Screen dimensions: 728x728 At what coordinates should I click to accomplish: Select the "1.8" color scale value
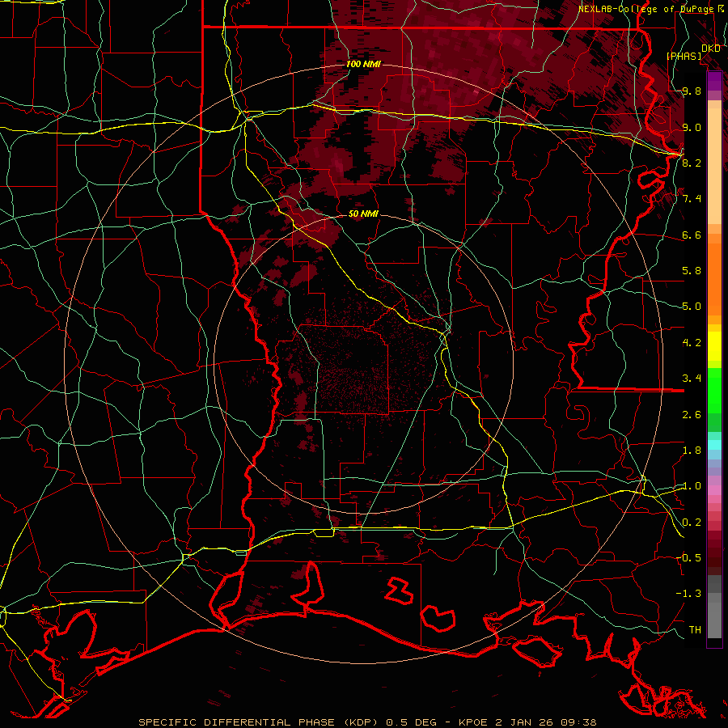[692, 451]
